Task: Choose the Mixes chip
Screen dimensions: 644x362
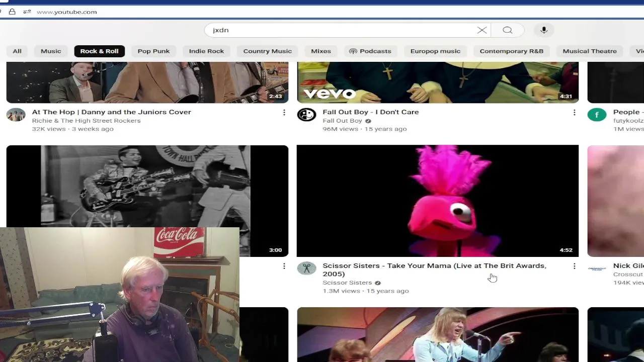Action: (x=321, y=51)
